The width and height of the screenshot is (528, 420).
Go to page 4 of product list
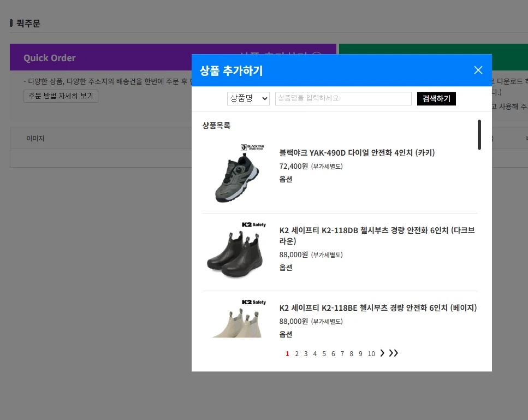pos(315,354)
